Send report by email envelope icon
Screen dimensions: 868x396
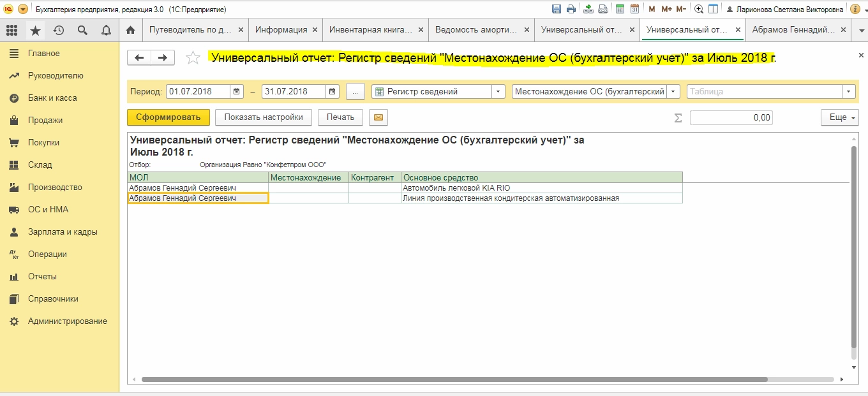(378, 117)
